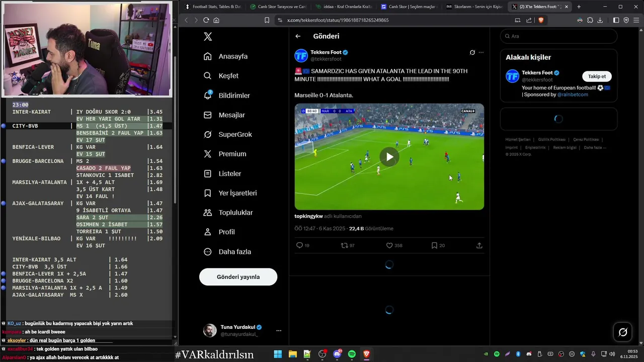Click Tekkers Foot name in Alakalı kişiler

click(537, 72)
